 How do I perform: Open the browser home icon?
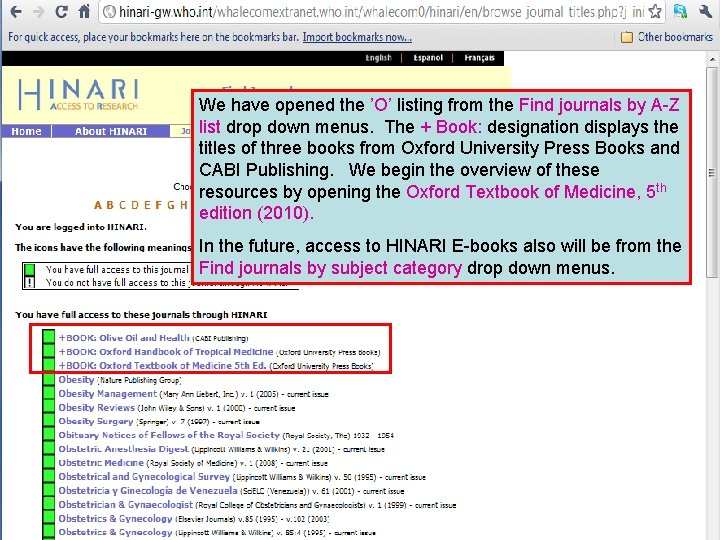[84, 11]
